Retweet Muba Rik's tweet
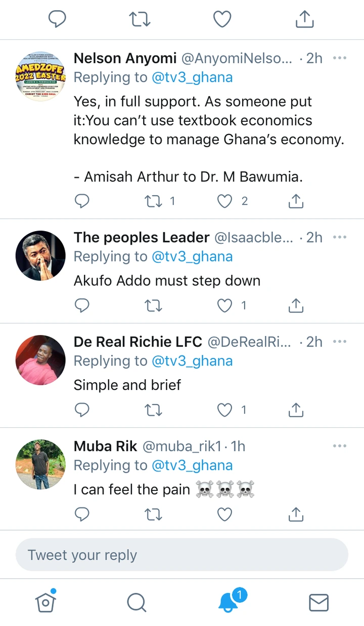The image size is (364, 626). (x=153, y=514)
